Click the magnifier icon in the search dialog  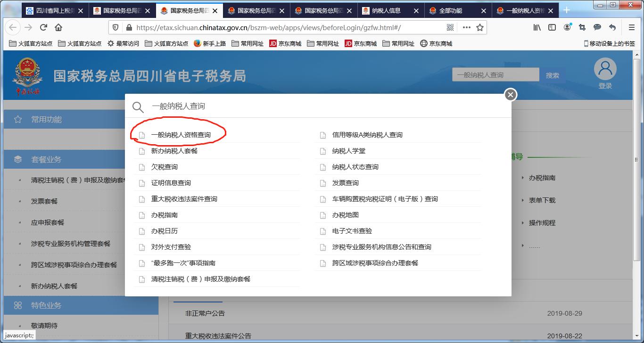tap(138, 107)
